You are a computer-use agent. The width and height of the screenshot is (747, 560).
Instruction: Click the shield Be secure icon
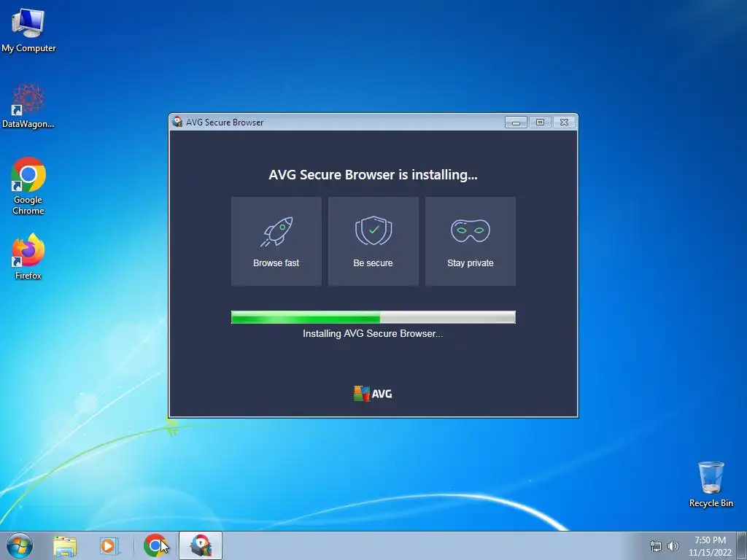pyautogui.click(x=373, y=230)
